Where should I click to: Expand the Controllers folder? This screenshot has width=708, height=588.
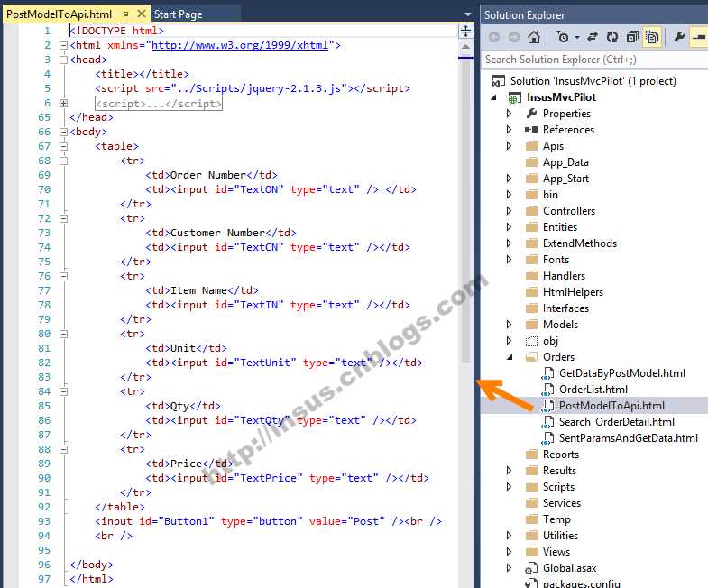510,211
